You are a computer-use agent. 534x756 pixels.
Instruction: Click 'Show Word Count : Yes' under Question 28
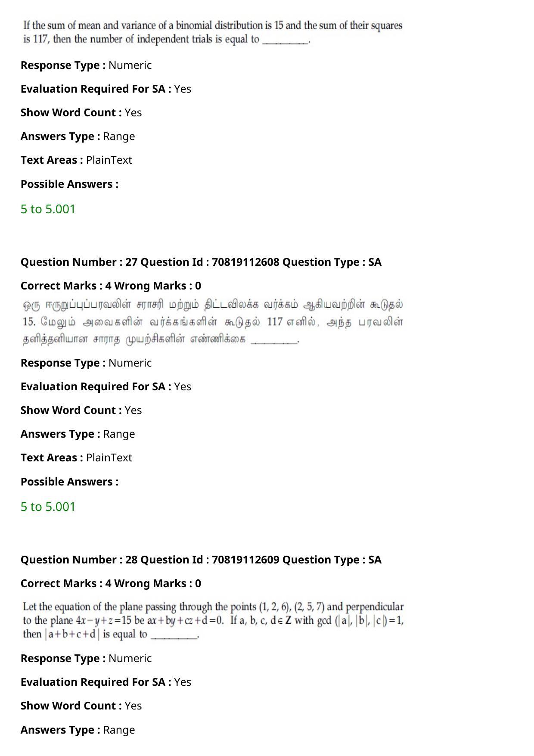tap(81, 706)
